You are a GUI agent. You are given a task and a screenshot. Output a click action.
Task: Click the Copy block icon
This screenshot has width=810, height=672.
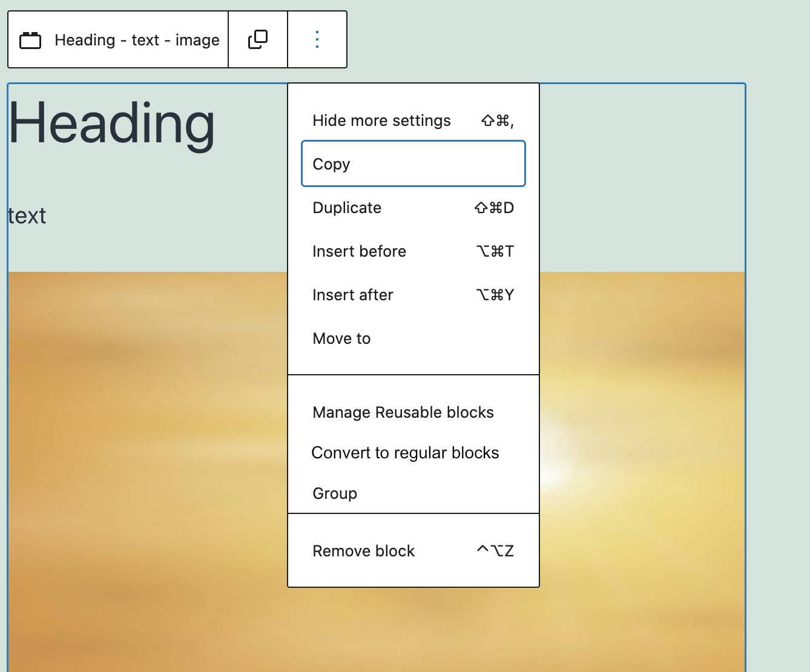point(257,39)
